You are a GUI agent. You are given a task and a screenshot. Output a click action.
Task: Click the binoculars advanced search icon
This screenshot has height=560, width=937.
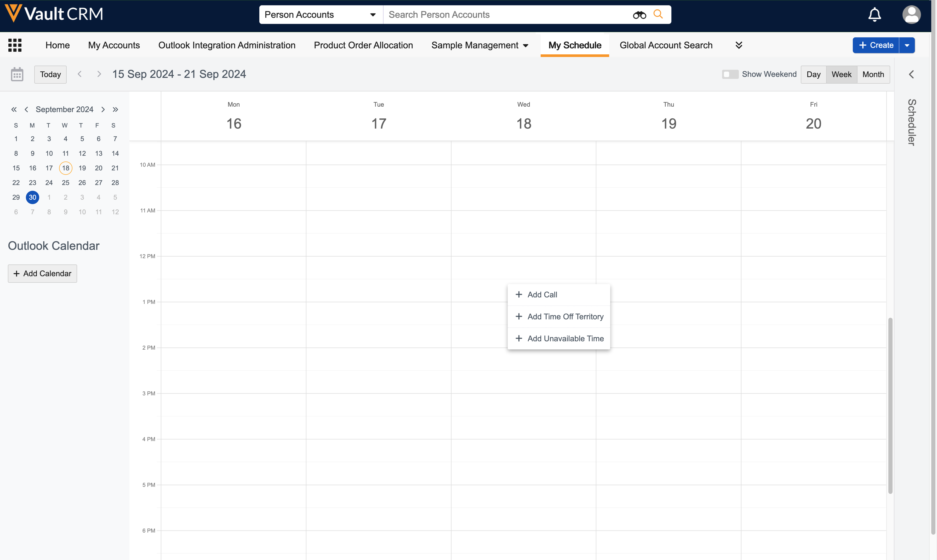coord(639,15)
